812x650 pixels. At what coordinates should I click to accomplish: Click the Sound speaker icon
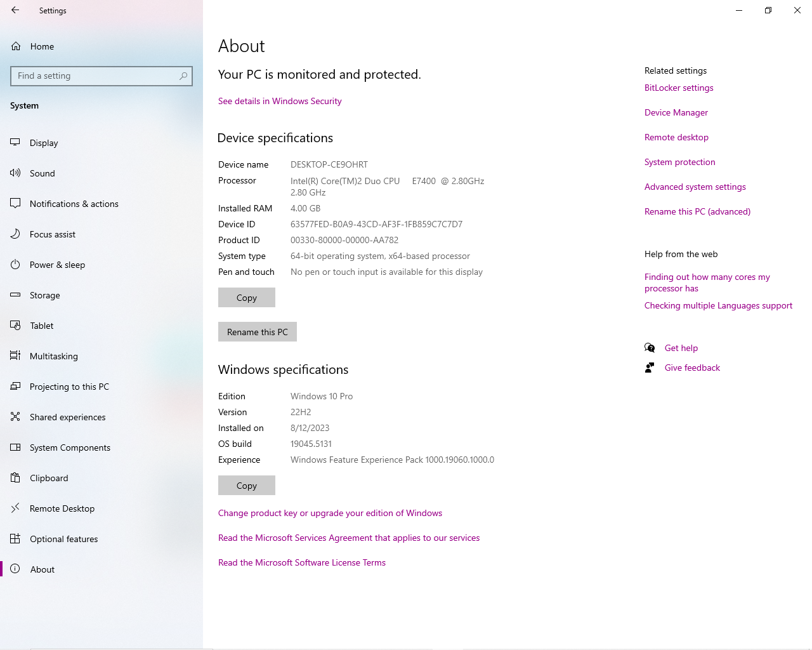pyautogui.click(x=15, y=173)
